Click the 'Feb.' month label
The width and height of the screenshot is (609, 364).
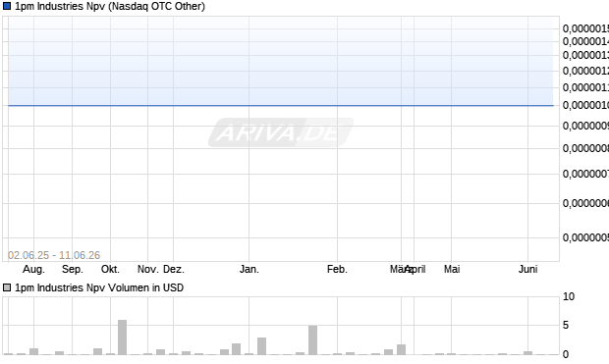337,269
